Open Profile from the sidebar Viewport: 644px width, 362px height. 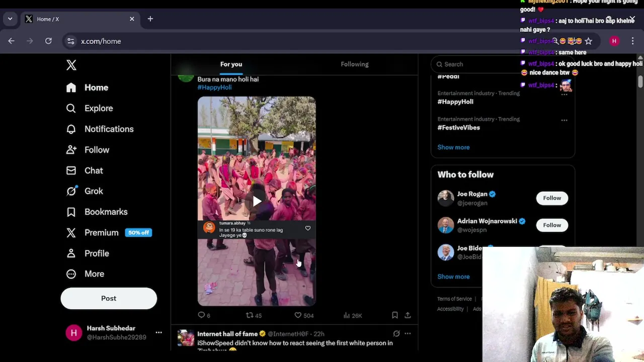pos(88,253)
